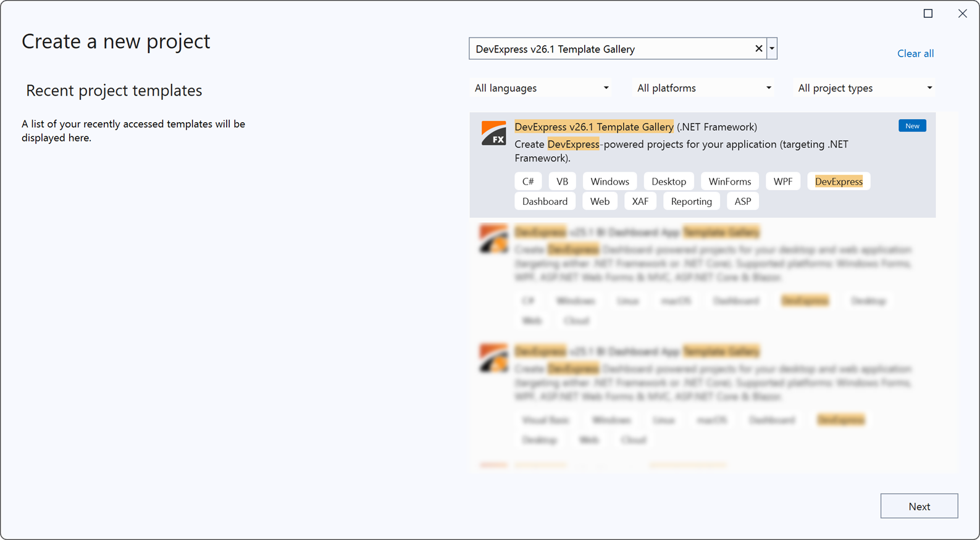Click the DevExpress FX template icon
Image resolution: width=980 pixels, height=540 pixels.
[493, 133]
